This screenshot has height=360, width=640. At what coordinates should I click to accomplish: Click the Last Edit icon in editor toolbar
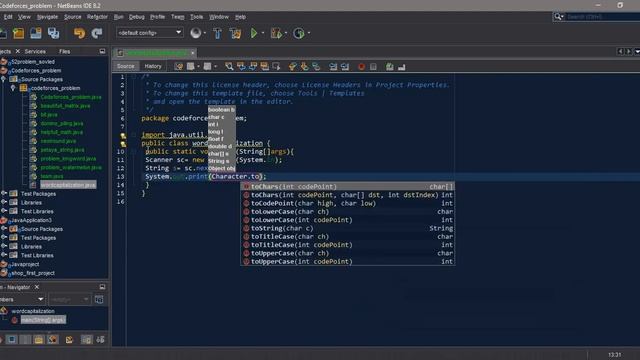[178, 66]
